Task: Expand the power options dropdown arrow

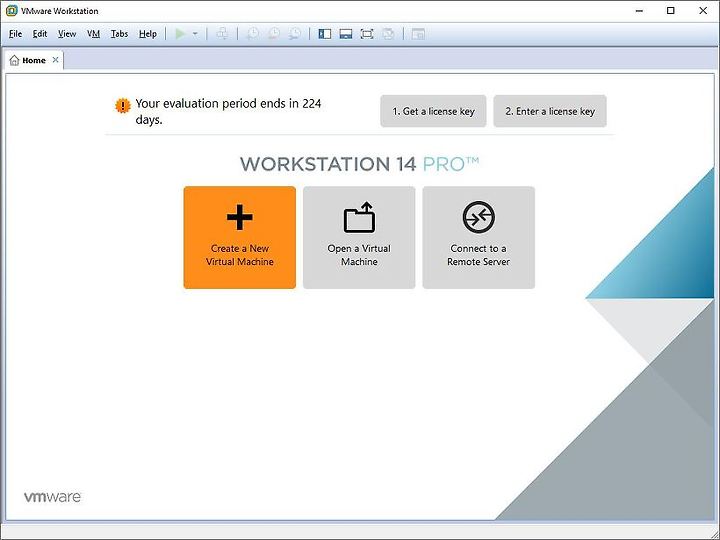Action: coord(195,34)
